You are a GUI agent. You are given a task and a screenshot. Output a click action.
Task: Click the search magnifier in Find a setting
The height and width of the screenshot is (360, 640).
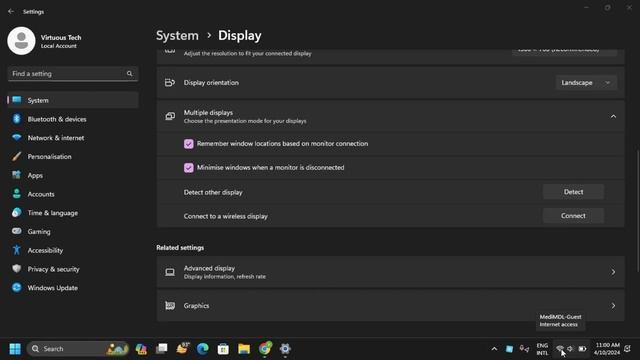129,73
